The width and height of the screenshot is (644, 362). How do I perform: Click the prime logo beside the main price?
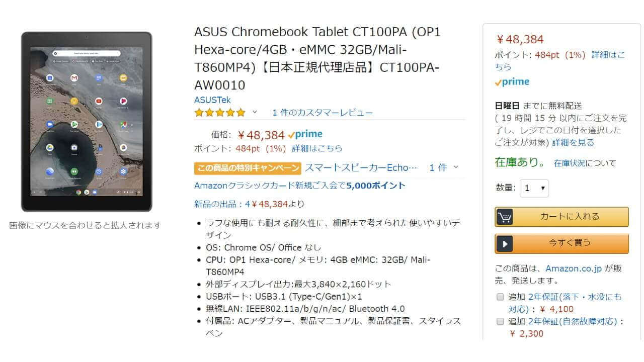coord(305,134)
